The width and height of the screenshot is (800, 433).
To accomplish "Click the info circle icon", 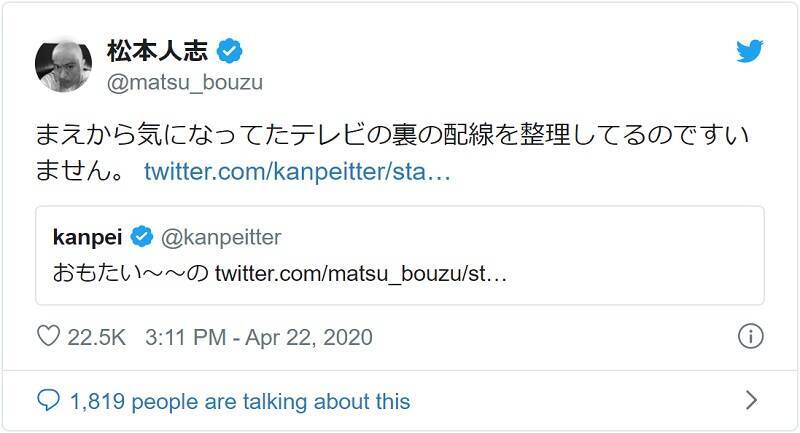I will [x=750, y=337].
